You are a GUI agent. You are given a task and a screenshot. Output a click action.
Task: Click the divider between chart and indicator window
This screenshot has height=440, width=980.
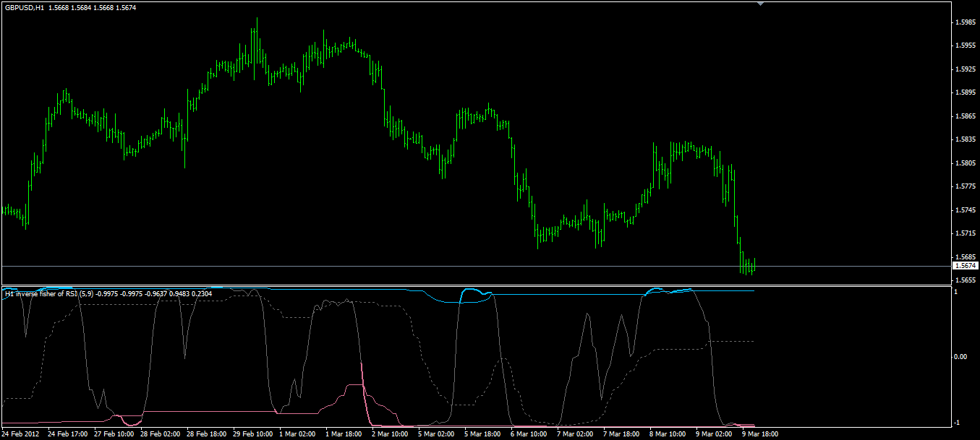474,286
